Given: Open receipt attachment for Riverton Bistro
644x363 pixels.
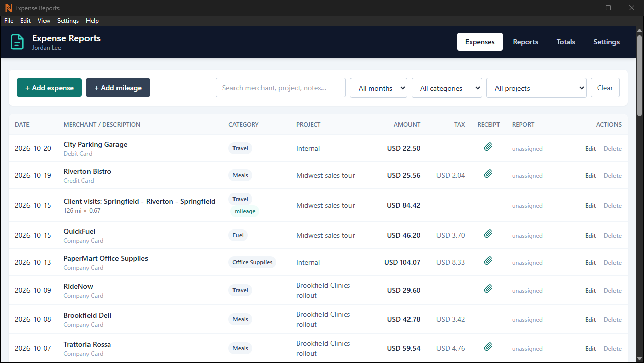Looking at the screenshot, I should [488, 174].
